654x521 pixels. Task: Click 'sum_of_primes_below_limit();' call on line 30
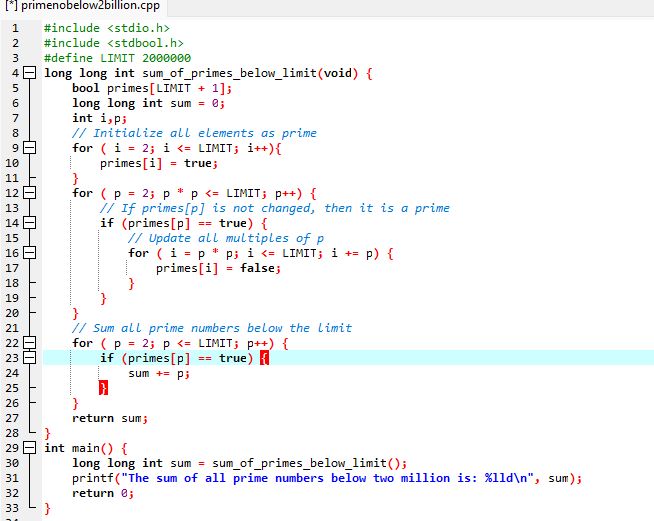pos(309,463)
